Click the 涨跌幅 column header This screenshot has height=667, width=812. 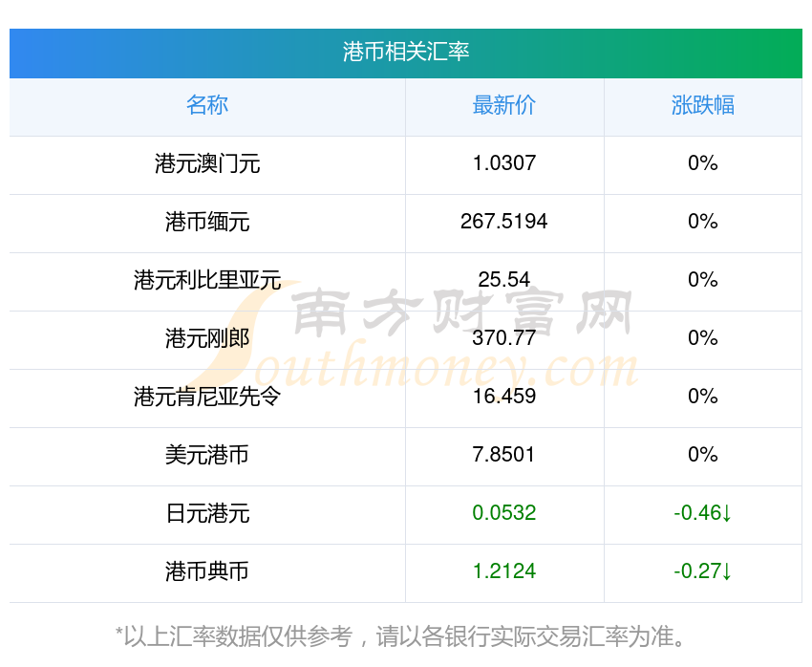703,105
